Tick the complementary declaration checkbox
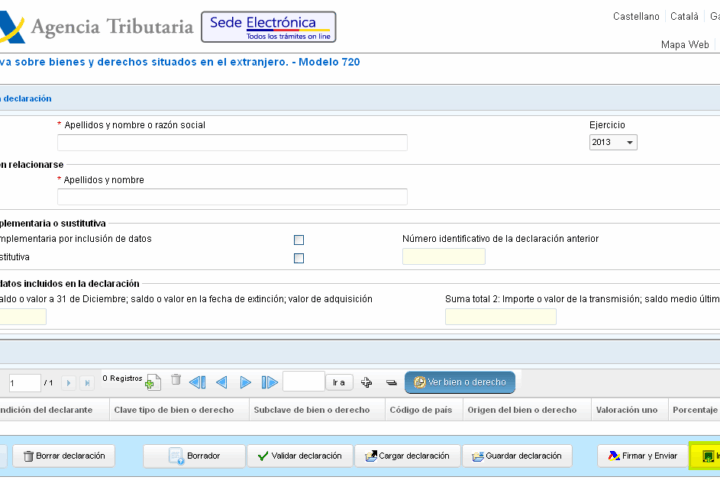The width and height of the screenshot is (720, 480). pos(299,240)
